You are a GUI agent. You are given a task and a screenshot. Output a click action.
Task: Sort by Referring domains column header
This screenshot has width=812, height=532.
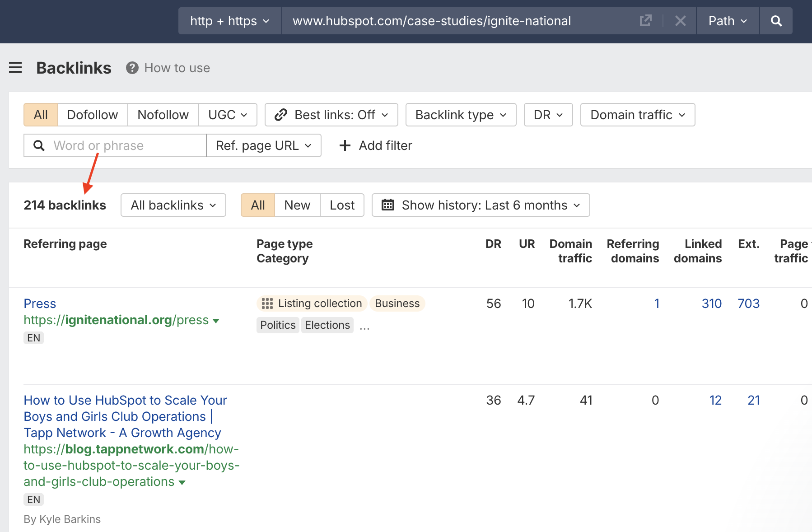(633, 251)
